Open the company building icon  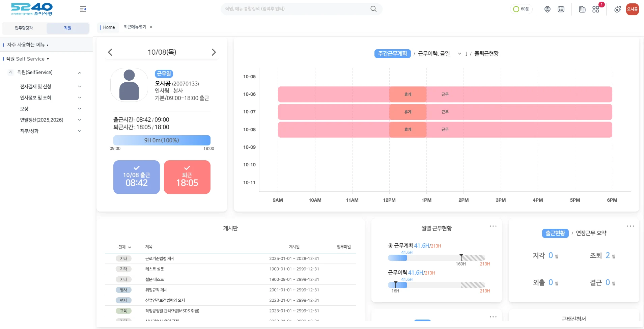pyautogui.click(x=582, y=9)
